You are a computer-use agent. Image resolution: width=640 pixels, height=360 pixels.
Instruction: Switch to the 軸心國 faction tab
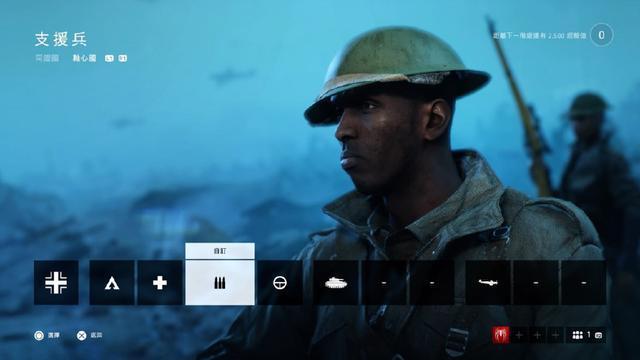[x=84, y=58]
